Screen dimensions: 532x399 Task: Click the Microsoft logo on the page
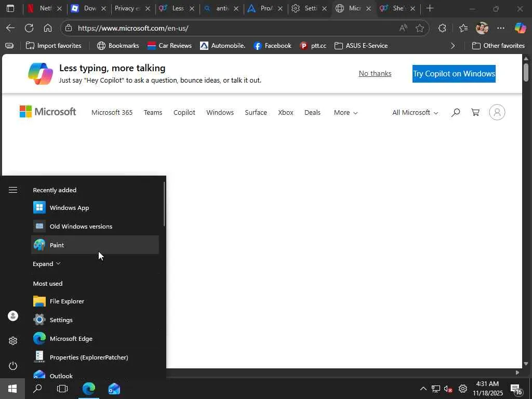tap(48, 112)
